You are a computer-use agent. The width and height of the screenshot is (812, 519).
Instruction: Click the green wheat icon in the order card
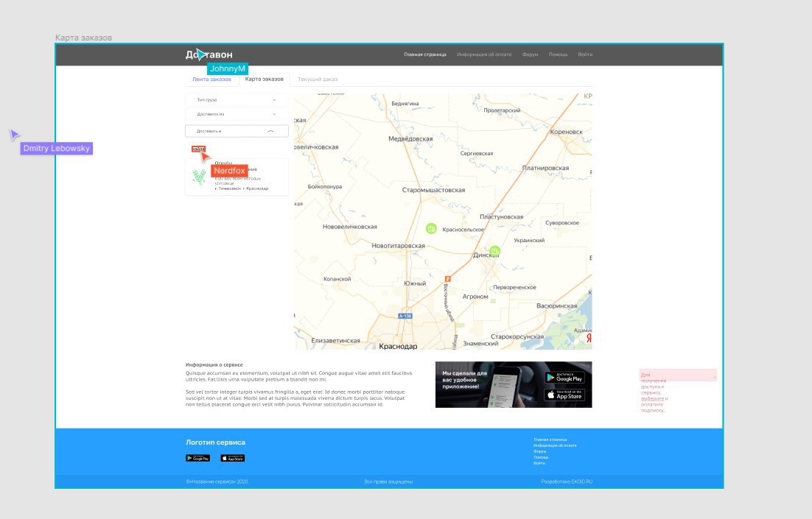[199, 177]
